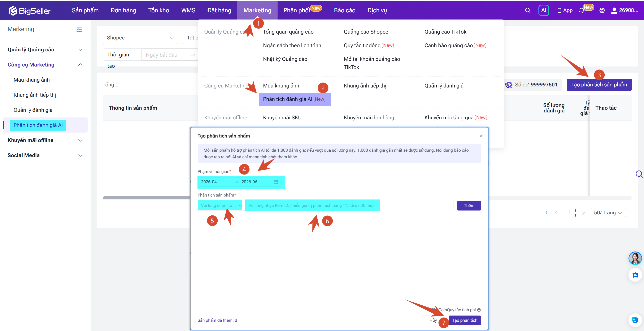This screenshot has height=331, width=644.
Task: Select Khuyến mãi đơn hàng menu entry
Action: 369,118
